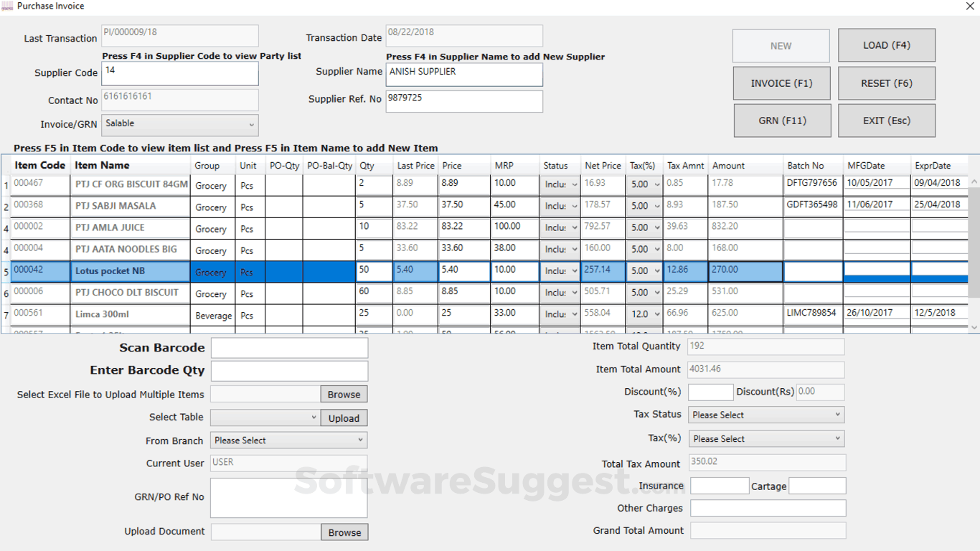Focus the Insurance input field
980x551 pixels.
tap(720, 486)
